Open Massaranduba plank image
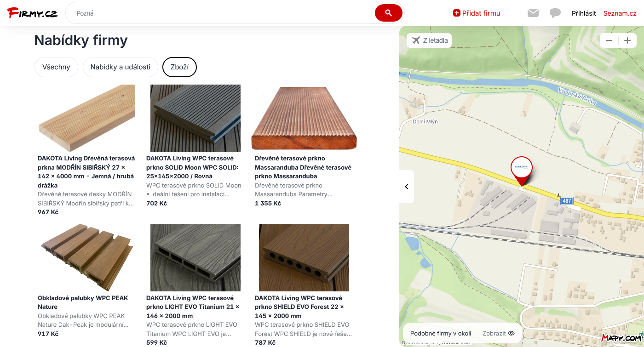The height and width of the screenshot is (347, 644). [304, 118]
